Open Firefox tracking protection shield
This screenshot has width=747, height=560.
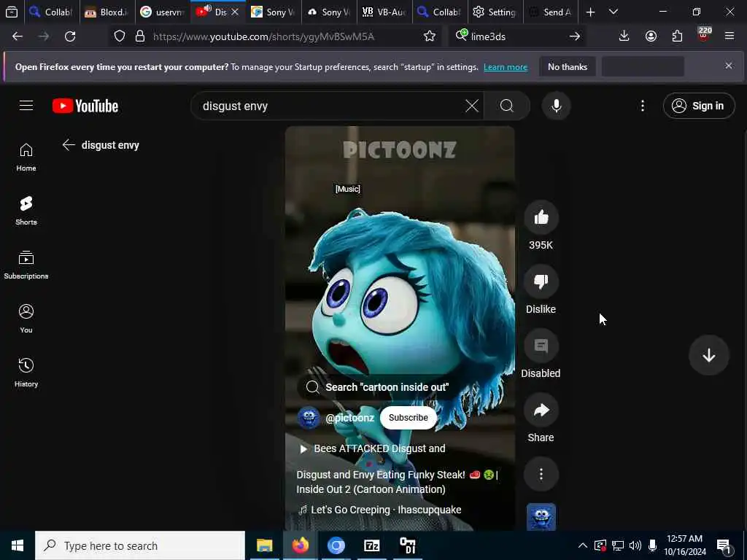click(x=120, y=36)
